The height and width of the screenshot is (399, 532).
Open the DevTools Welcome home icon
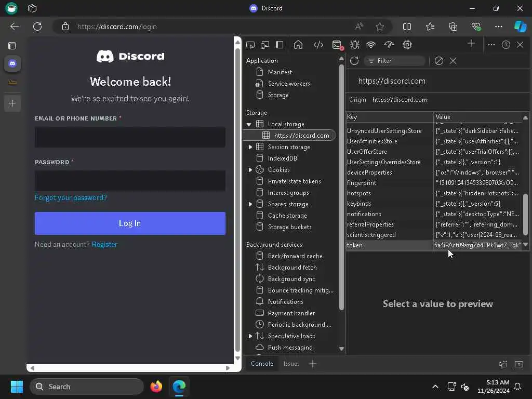[298, 45]
